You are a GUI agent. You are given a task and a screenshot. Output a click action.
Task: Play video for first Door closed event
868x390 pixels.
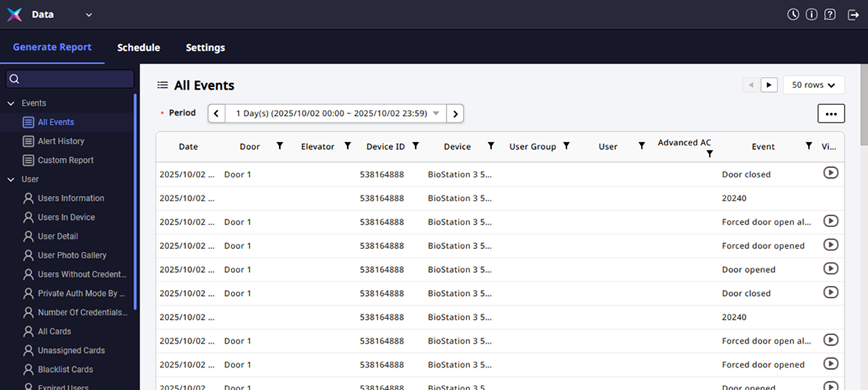830,173
